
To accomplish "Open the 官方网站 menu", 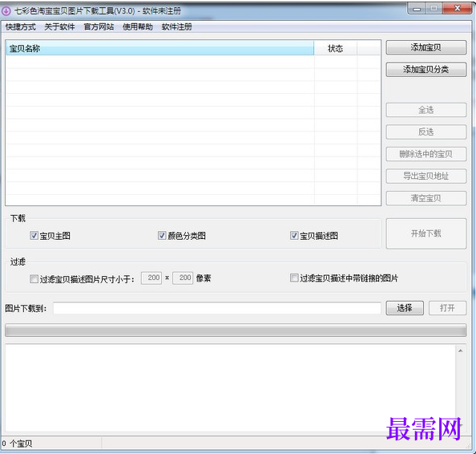I will click(x=99, y=27).
